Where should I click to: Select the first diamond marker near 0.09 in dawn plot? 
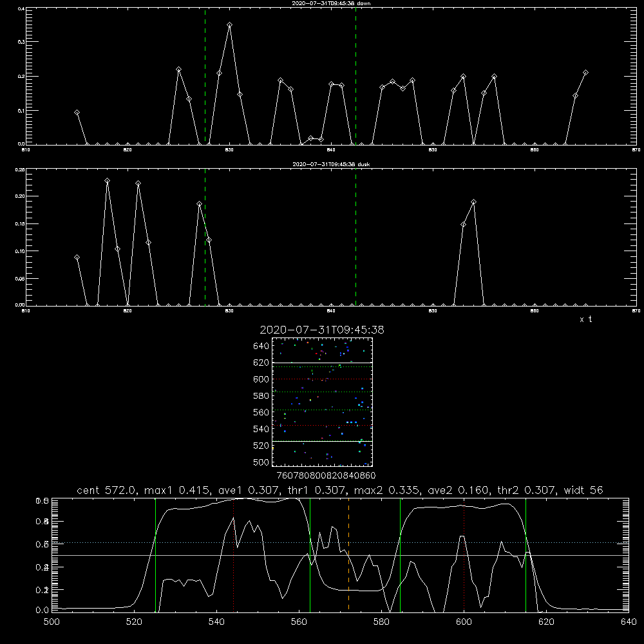[77, 113]
